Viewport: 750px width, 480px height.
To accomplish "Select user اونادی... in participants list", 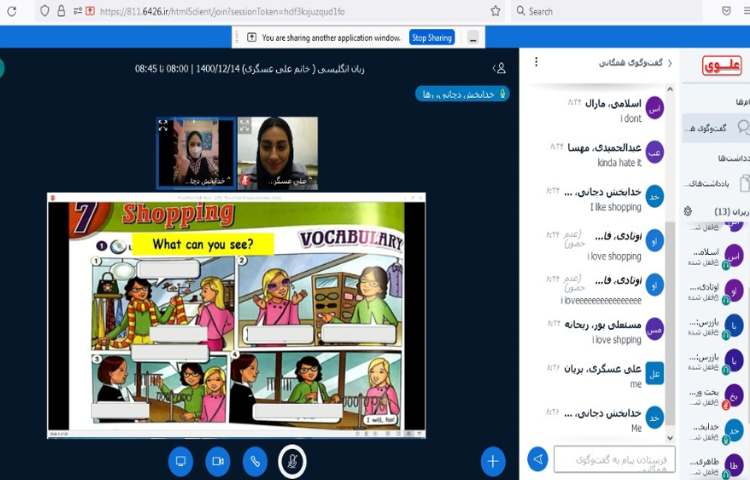I will tap(716, 292).
